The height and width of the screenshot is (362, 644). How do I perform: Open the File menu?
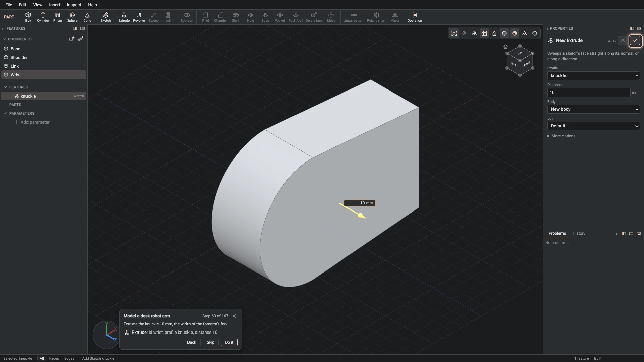click(x=9, y=5)
